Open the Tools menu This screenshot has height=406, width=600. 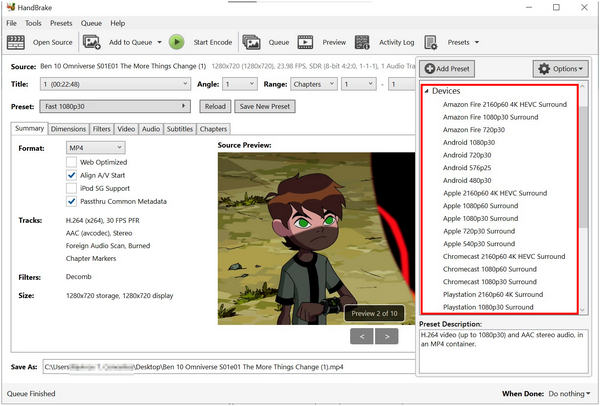pyautogui.click(x=33, y=22)
